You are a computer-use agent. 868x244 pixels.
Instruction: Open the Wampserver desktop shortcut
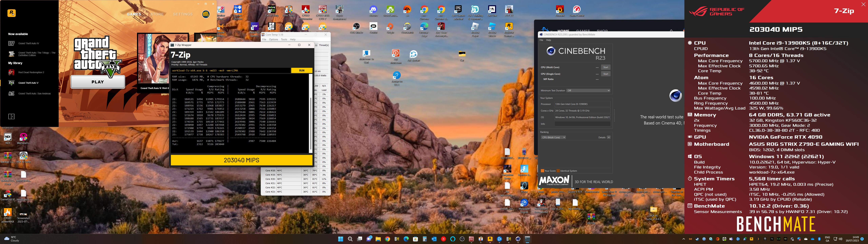click(x=23, y=138)
